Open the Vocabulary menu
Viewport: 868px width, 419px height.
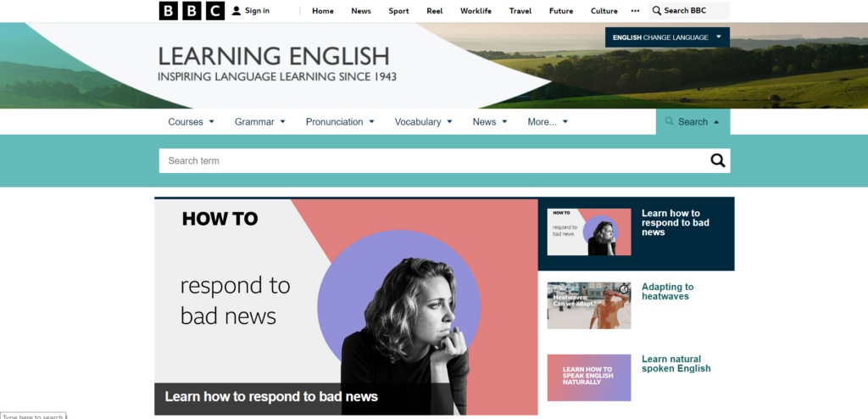pyautogui.click(x=423, y=122)
